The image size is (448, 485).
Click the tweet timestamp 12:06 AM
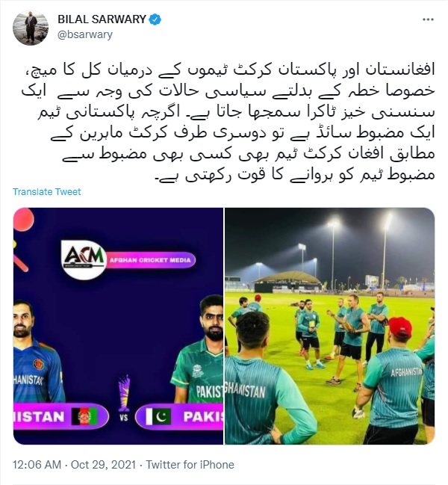click(x=37, y=465)
